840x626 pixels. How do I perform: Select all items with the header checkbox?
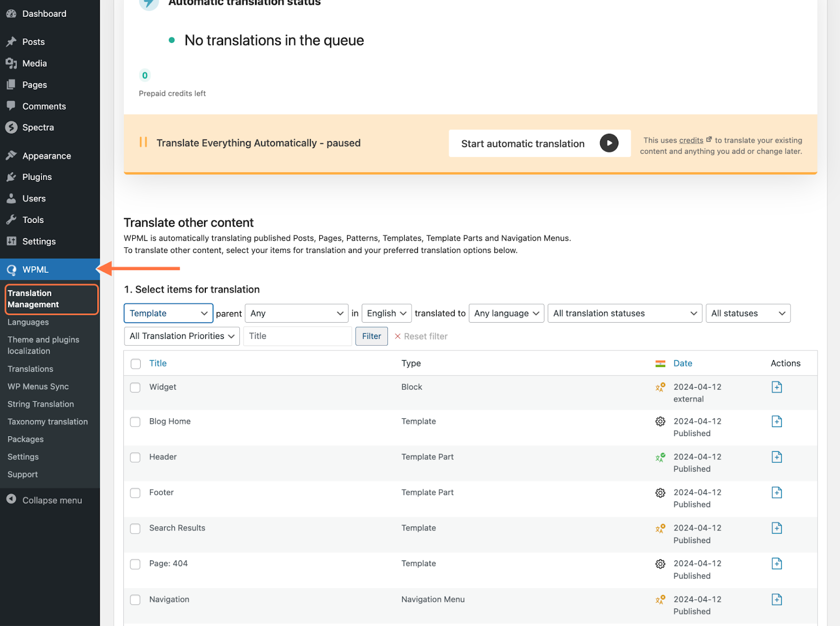pyautogui.click(x=135, y=363)
